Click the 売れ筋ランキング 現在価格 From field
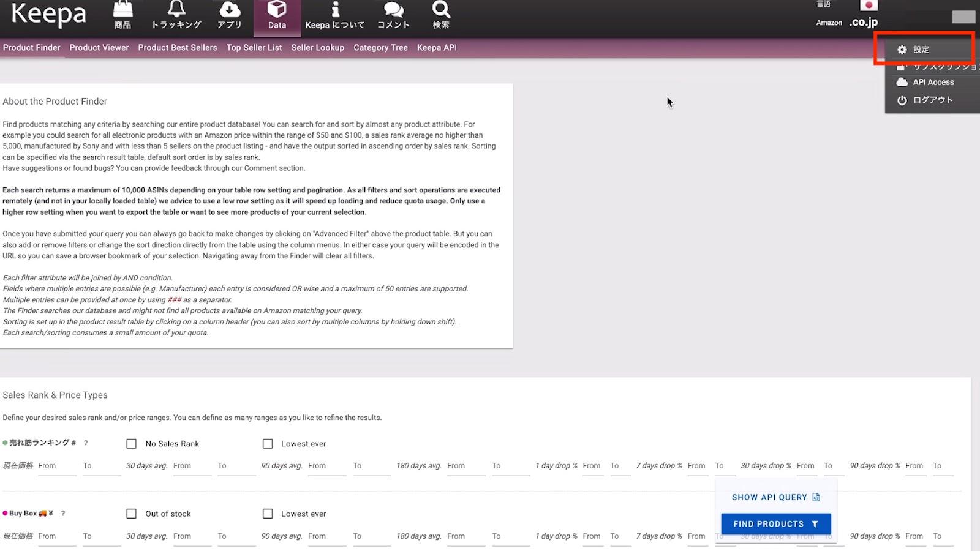Screen dimensions: 980x551 tap(56, 466)
